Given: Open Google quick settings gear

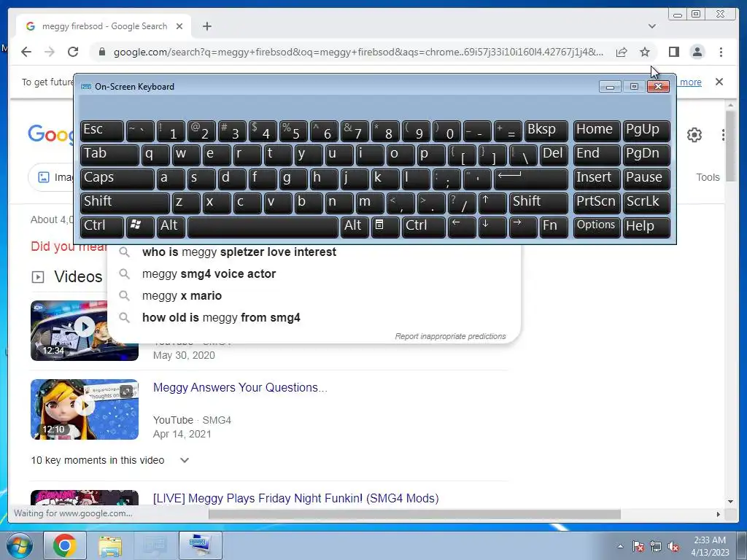Looking at the screenshot, I should 694,135.
